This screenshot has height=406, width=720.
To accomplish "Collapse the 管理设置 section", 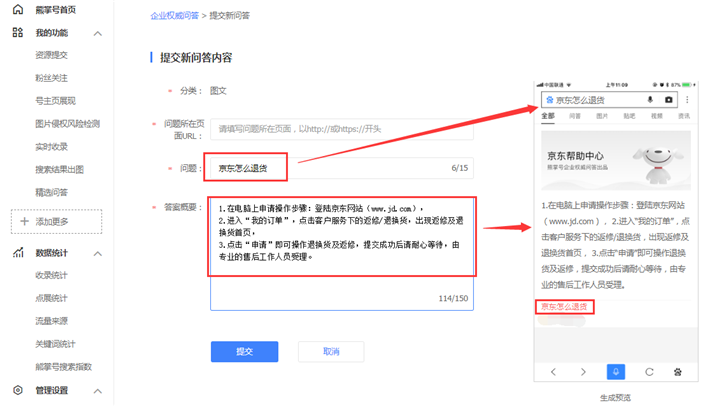I will pos(98,391).
